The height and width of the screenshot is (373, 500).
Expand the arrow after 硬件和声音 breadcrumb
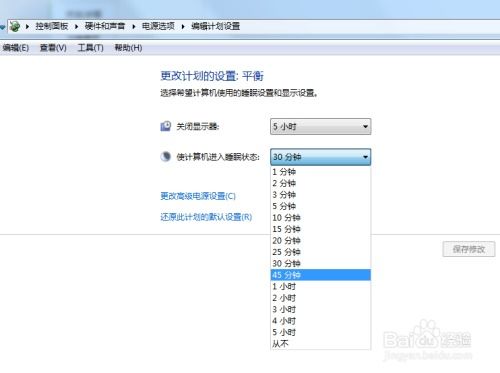click(134, 26)
